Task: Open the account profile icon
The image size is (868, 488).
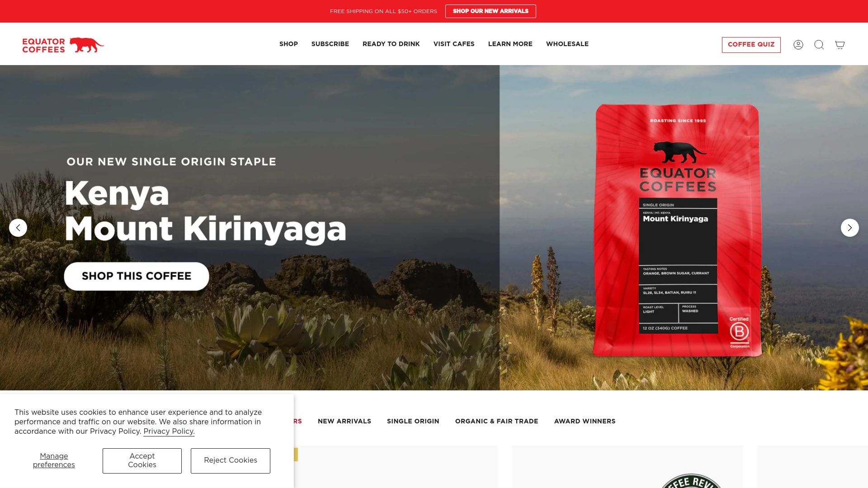Action: point(798,45)
